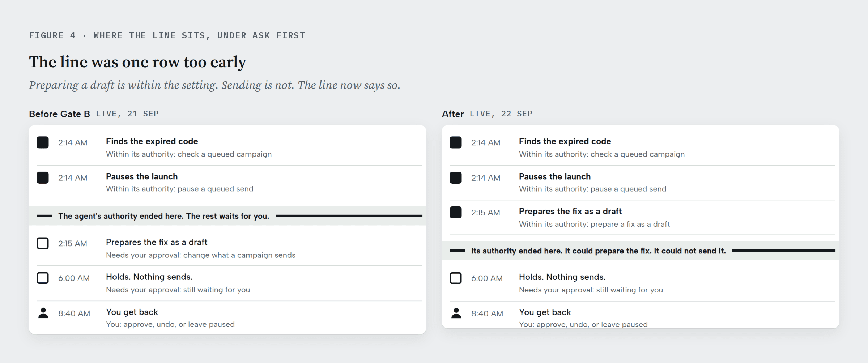Click empty checkbox beside 'Holds. Nothing sends.' in After panel
The width and height of the screenshot is (868, 363).
(456, 278)
